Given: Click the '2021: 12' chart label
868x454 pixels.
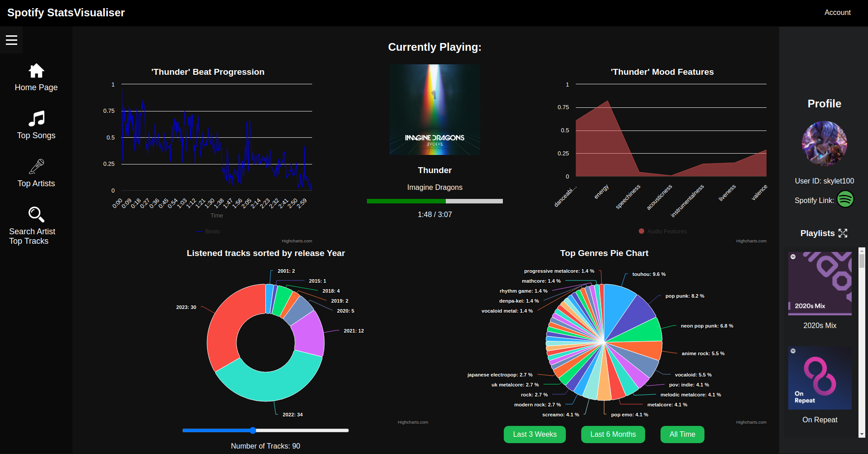Looking at the screenshot, I should [x=354, y=331].
